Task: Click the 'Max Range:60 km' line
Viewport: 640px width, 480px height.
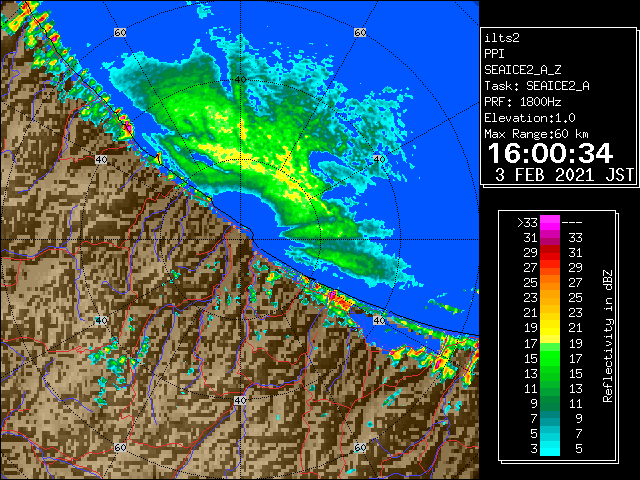Action: 536,134
